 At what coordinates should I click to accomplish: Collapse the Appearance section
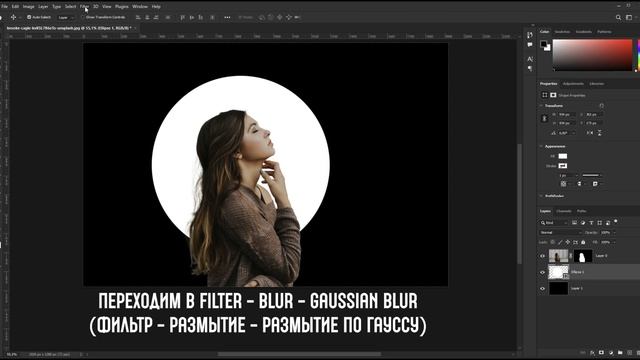click(x=542, y=146)
